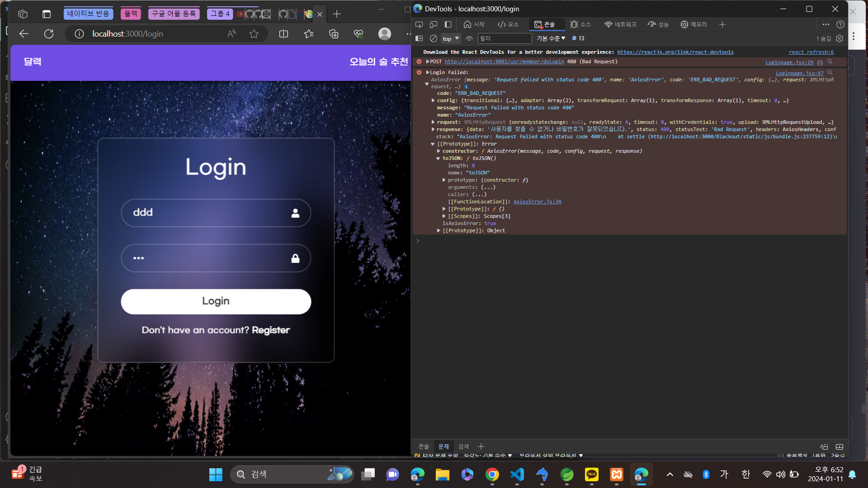Open the customize DevTools menu
The height and width of the screenshot is (488, 868).
pos(826,24)
